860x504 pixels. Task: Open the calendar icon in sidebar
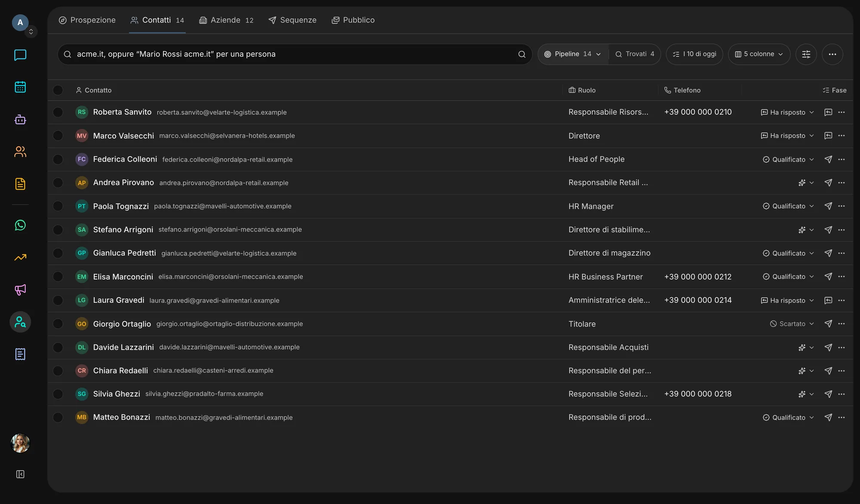pyautogui.click(x=20, y=87)
